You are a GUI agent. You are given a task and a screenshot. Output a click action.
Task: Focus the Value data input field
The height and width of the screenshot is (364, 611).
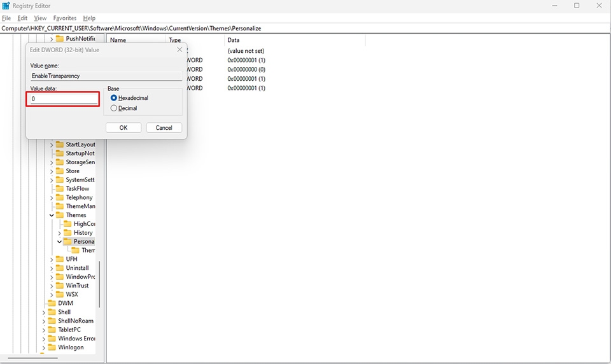pyautogui.click(x=64, y=99)
